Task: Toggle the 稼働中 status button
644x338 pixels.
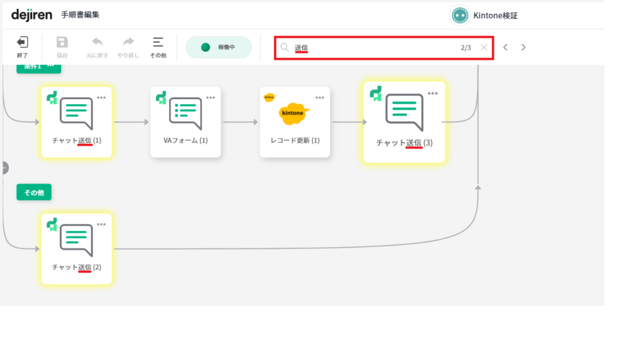Action: [218, 47]
